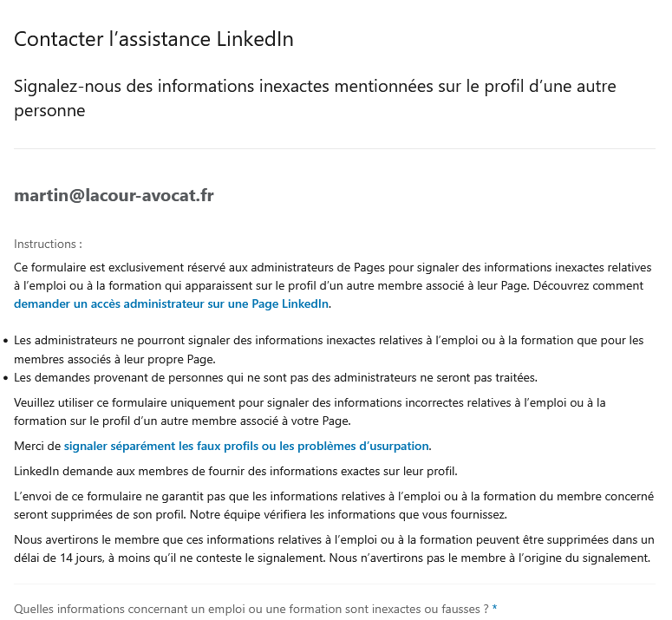
Task: Click sentence 'LinkedIn demande aux membres de fournir'
Action: (235, 472)
